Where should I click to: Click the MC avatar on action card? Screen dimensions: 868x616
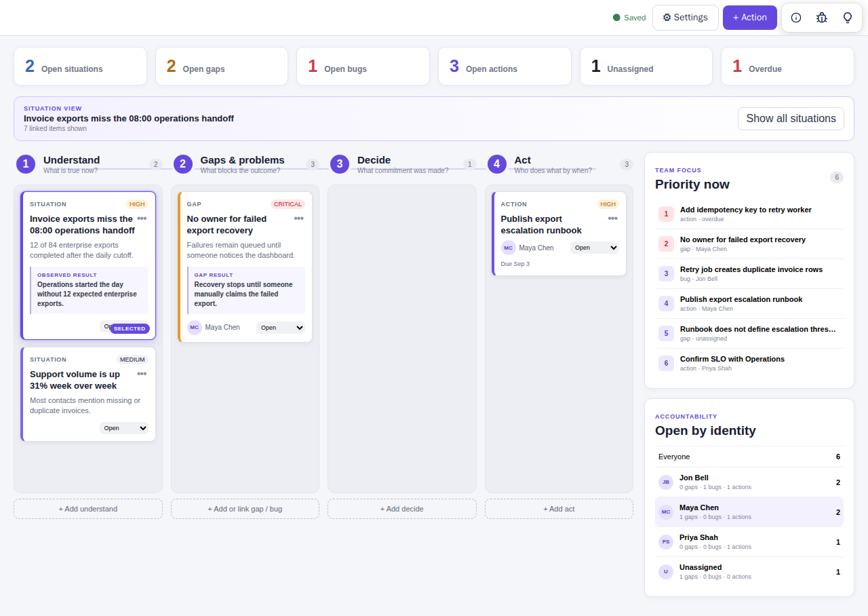click(x=509, y=248)
